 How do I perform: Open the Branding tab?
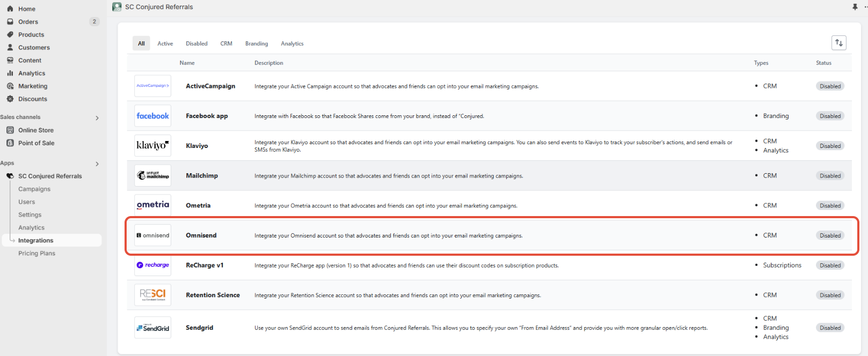pos(257,43)
